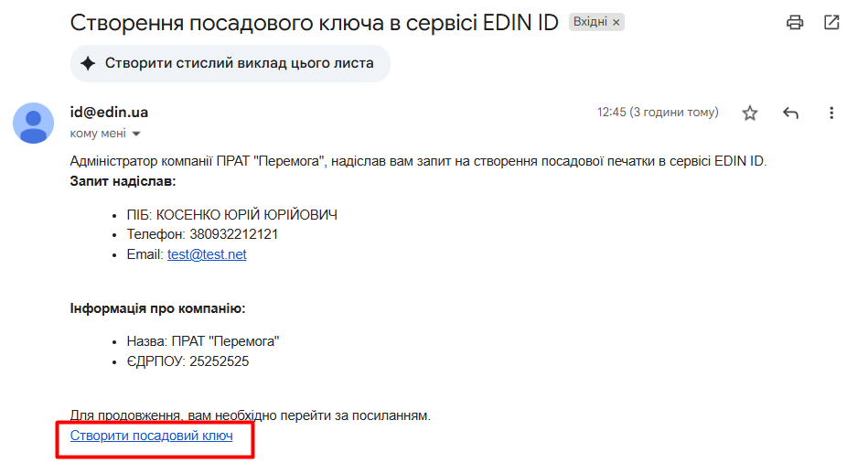The image size is (868, 474).
Task: Click the sender's profile avatar
Action: (x=33, y=123)
